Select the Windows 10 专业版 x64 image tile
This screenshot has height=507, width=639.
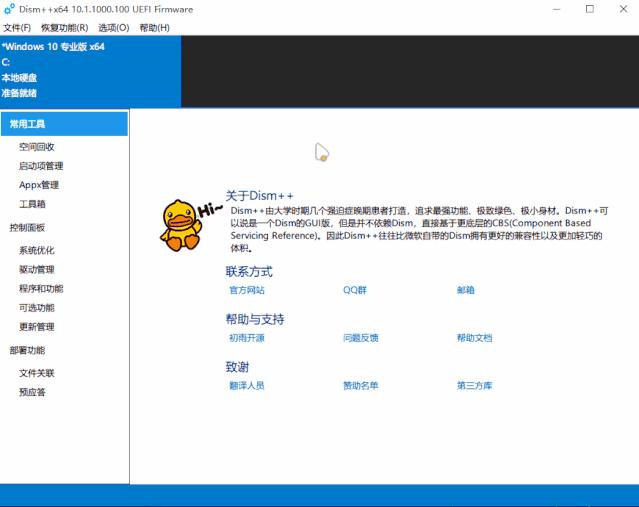tap(90, 71)
